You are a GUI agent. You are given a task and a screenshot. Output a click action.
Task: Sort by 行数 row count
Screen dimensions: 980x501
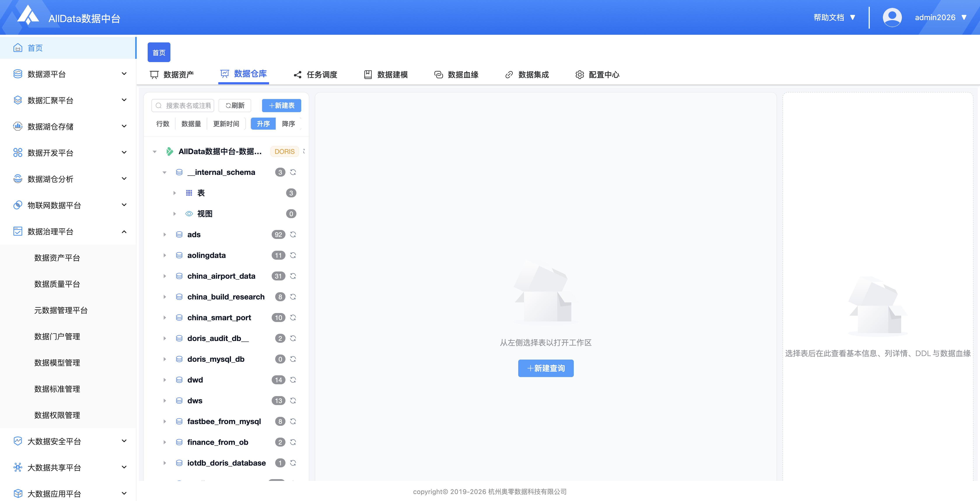tap(163, 124)
